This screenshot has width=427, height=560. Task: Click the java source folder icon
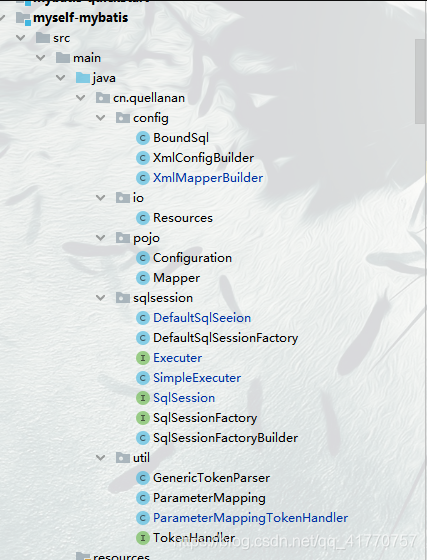coord(83,78)
